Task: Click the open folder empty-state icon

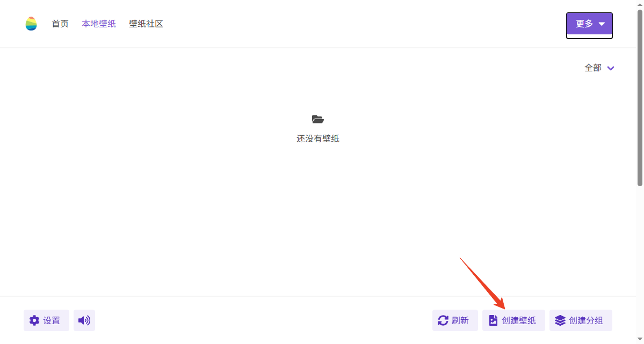Action: (x=318, y=120)
